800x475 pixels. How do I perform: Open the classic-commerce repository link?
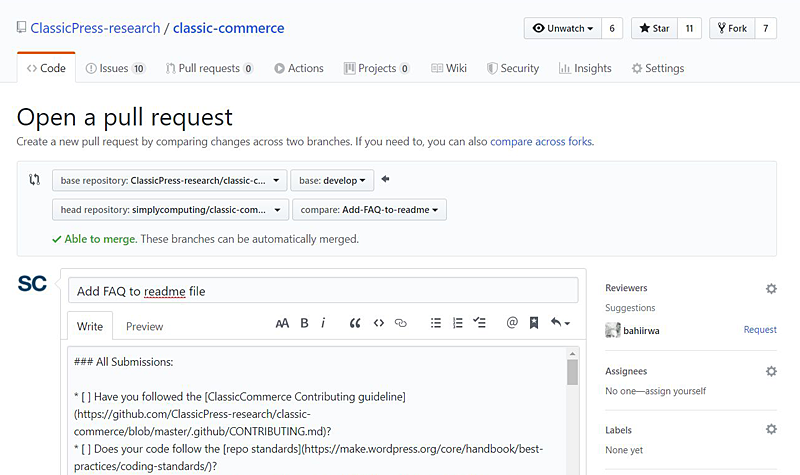[229, 28]
